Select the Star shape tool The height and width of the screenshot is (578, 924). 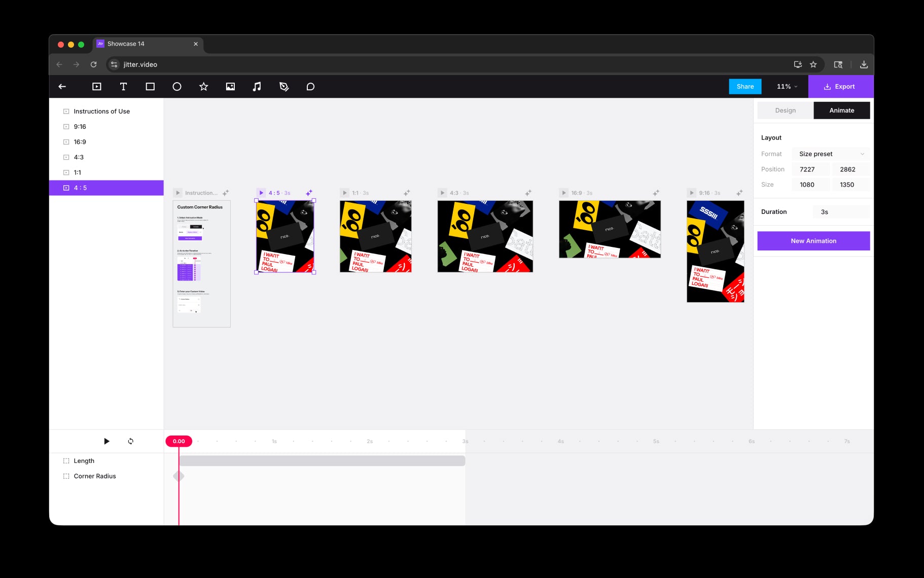coord(203,87)
